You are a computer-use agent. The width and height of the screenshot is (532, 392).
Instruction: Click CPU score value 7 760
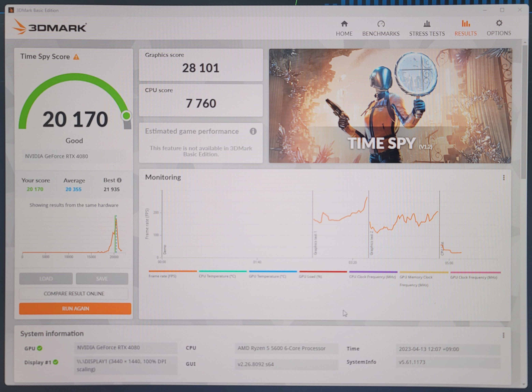[201, 103]
